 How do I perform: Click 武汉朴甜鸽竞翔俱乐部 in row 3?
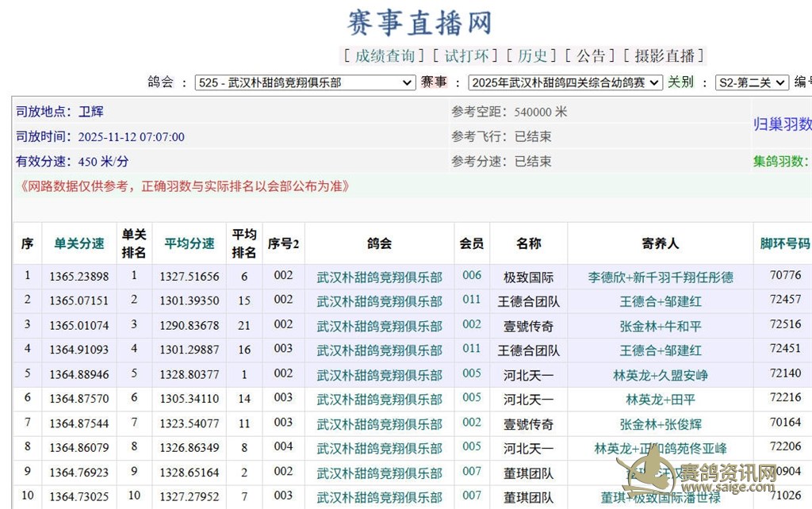379,326
